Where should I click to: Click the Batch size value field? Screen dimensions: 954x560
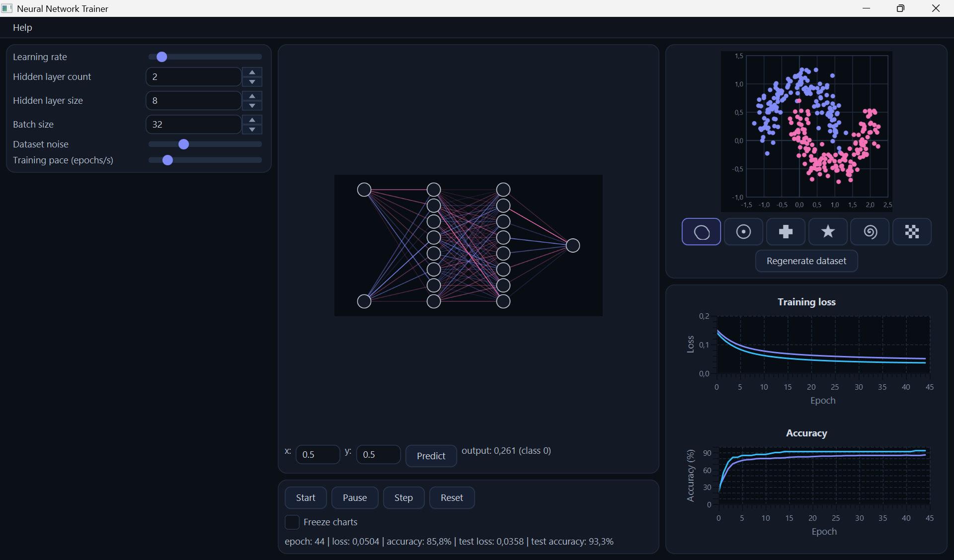coord(193,125)
